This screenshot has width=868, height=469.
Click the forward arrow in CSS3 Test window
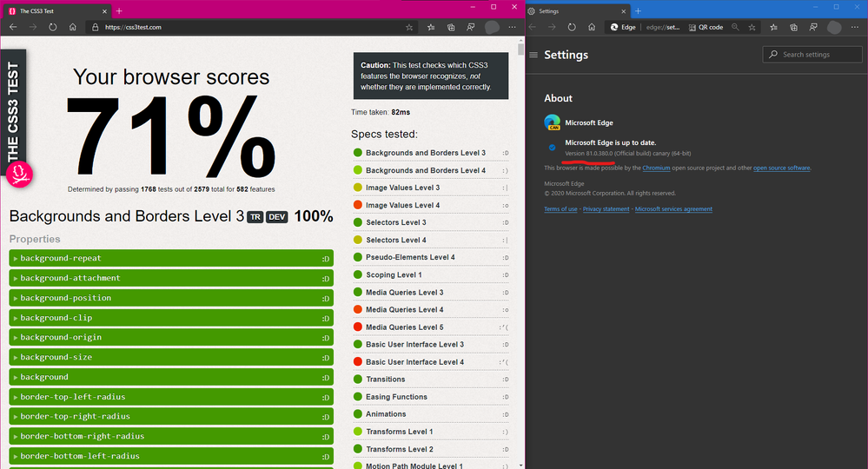pos(33,27)
